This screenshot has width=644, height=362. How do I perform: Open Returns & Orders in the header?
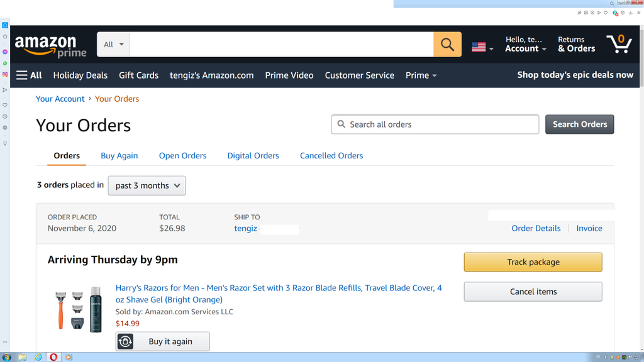coord(576,45)
